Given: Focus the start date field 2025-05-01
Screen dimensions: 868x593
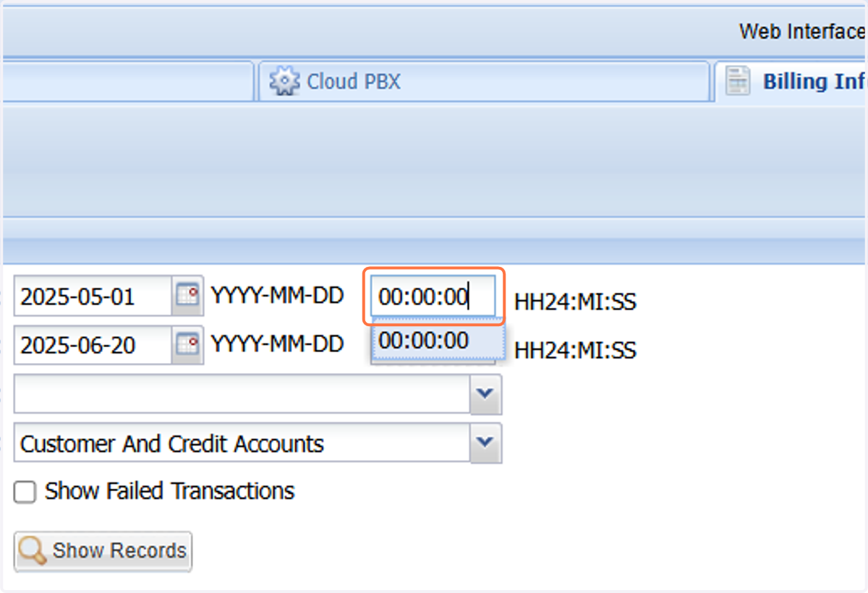Looking at the screenshot, I should tap(93, 296).
